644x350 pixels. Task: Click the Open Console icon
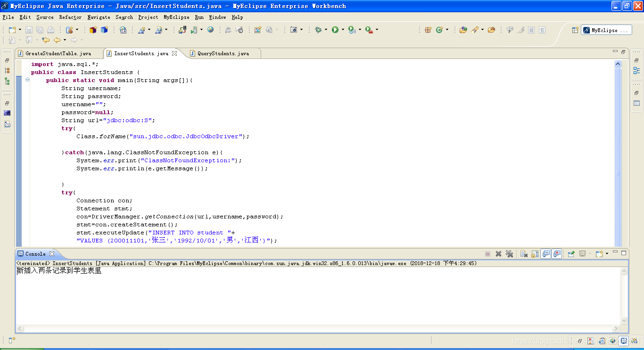coord(599,254)
